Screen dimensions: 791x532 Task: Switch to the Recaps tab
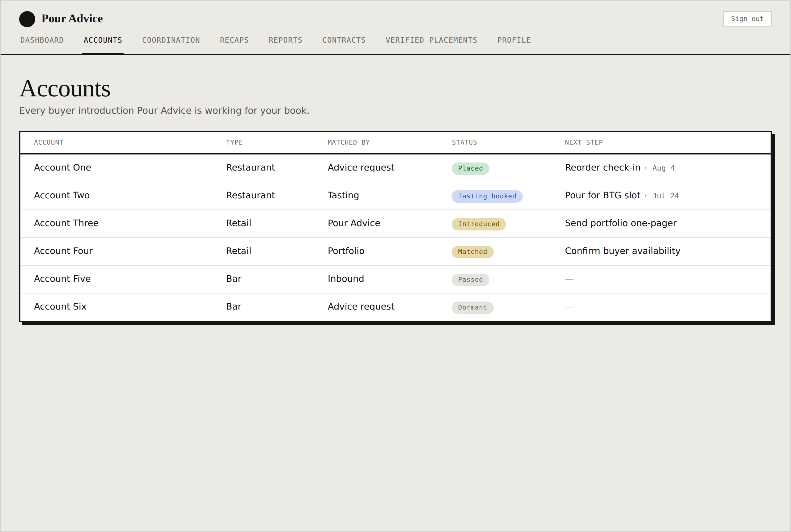(234, 40)
